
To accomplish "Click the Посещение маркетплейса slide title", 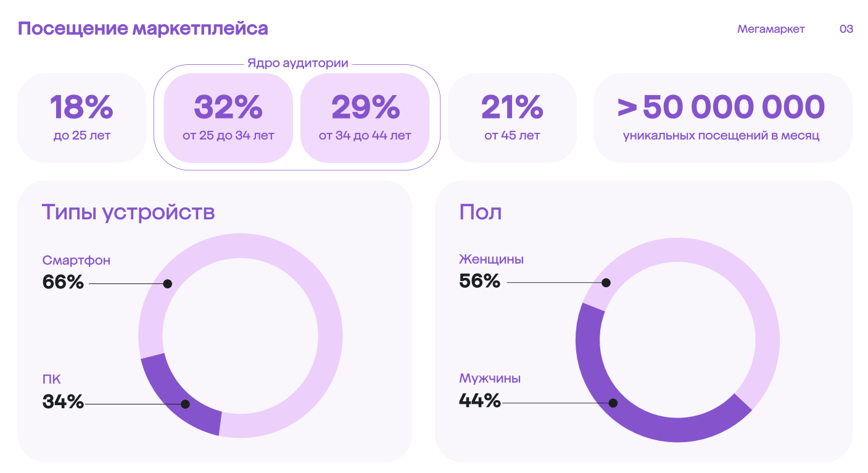I will [143, 28].
